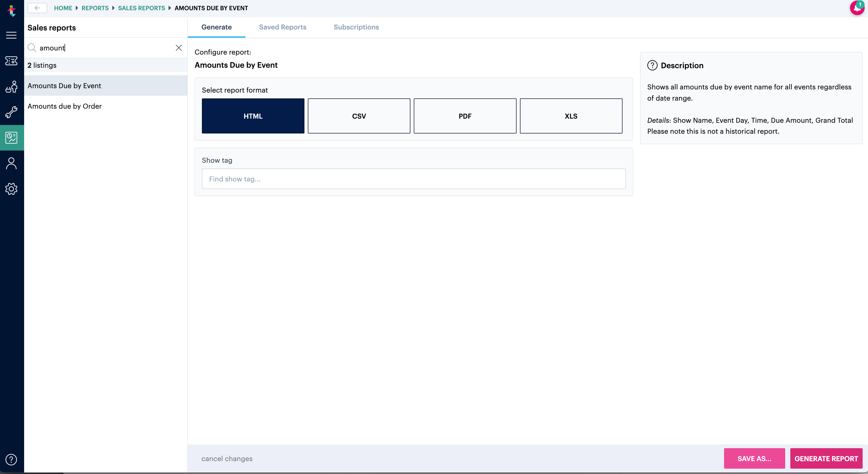Select CSV as the report format

pyautogui.click(x=359, y=116)
